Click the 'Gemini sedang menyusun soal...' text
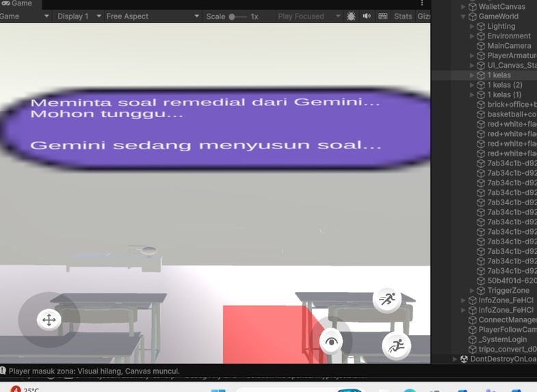This screenshot has width=537, height=392. pos(206,145)
